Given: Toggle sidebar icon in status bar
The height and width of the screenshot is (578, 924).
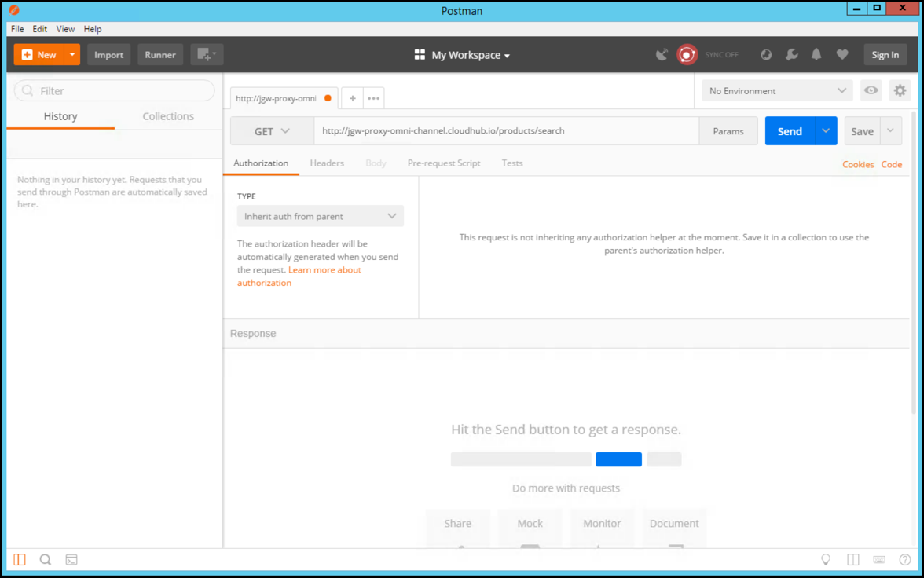Looking at the screenshot, I should click(x=20, y=559).
